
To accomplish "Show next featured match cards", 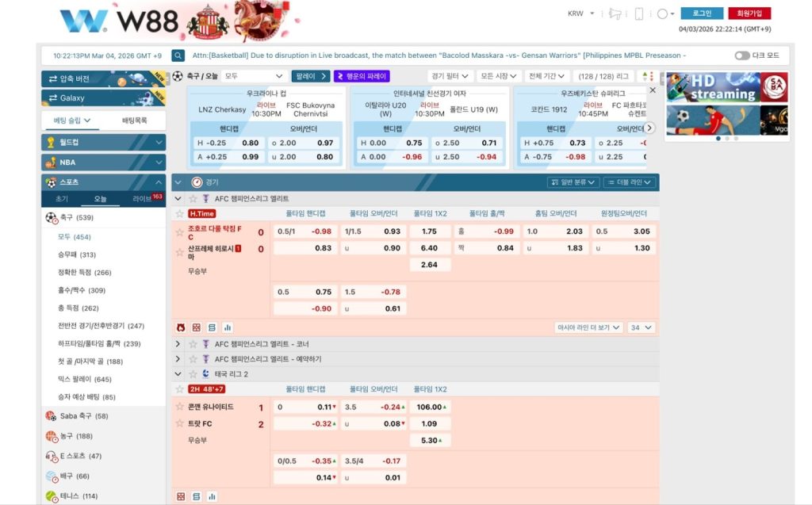I will point(649,128).
